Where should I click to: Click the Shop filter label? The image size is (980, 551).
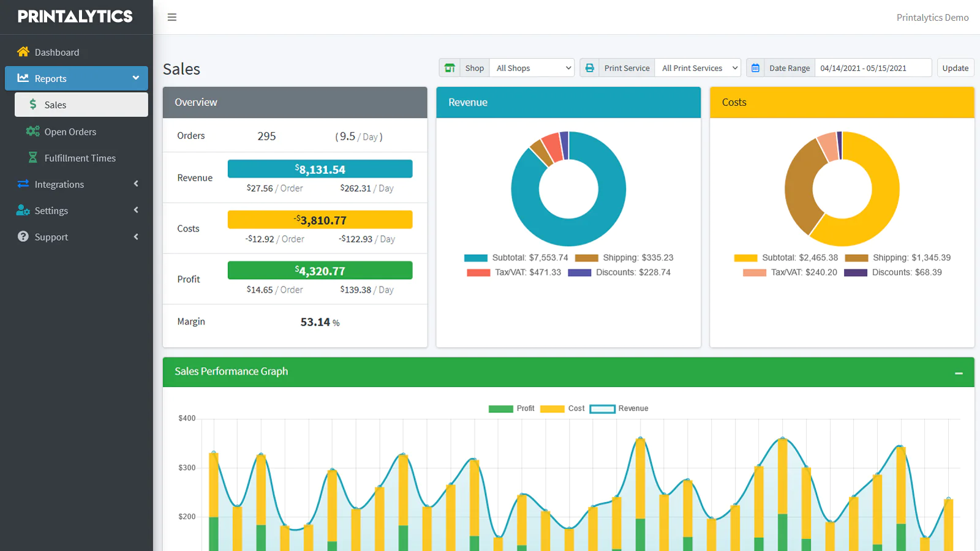tap(475, 68)
